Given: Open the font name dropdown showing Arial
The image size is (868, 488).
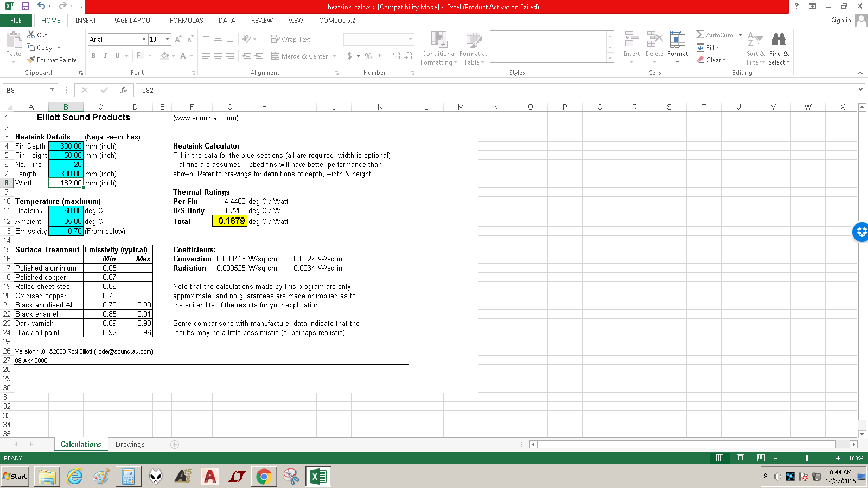Looking at the screenshot, I should pyautogui.click(x=144, y=40).
